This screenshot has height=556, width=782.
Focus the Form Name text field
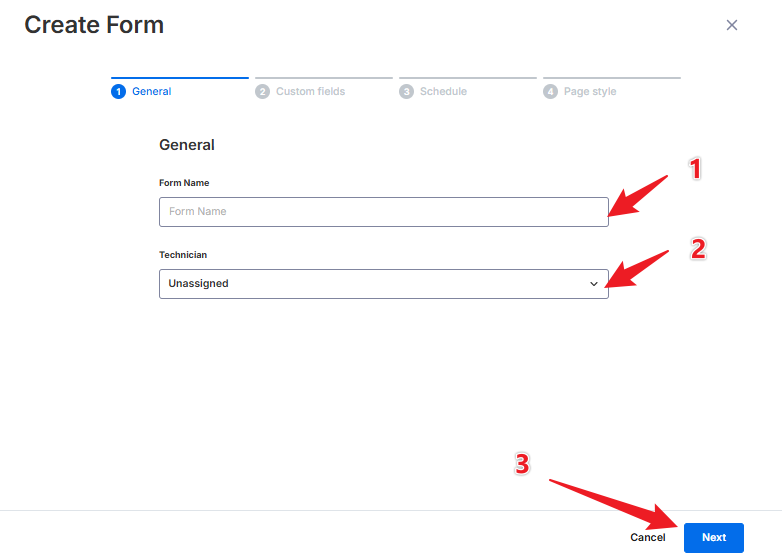(x=384, y=212)
